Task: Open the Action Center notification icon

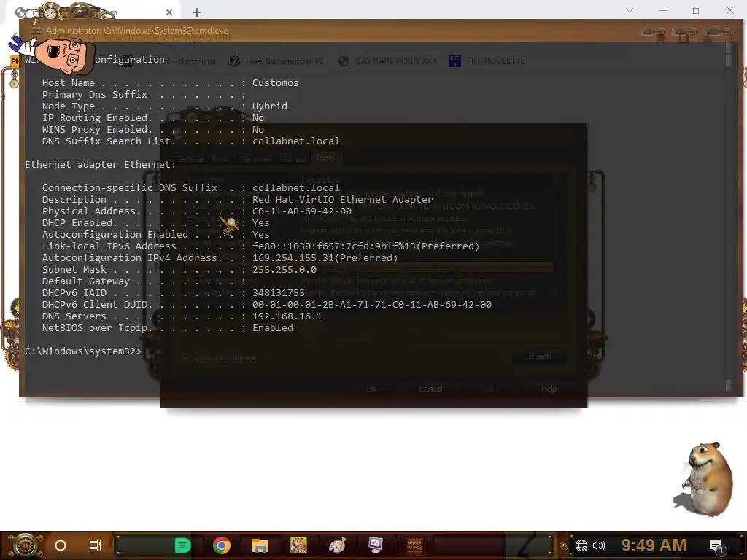Action: tap(716, 546)
